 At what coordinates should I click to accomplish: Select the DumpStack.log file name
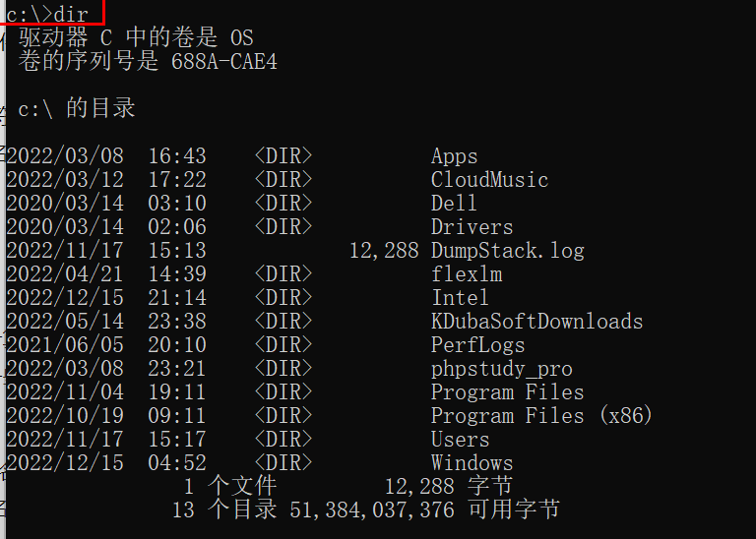(x=507, y=251)
